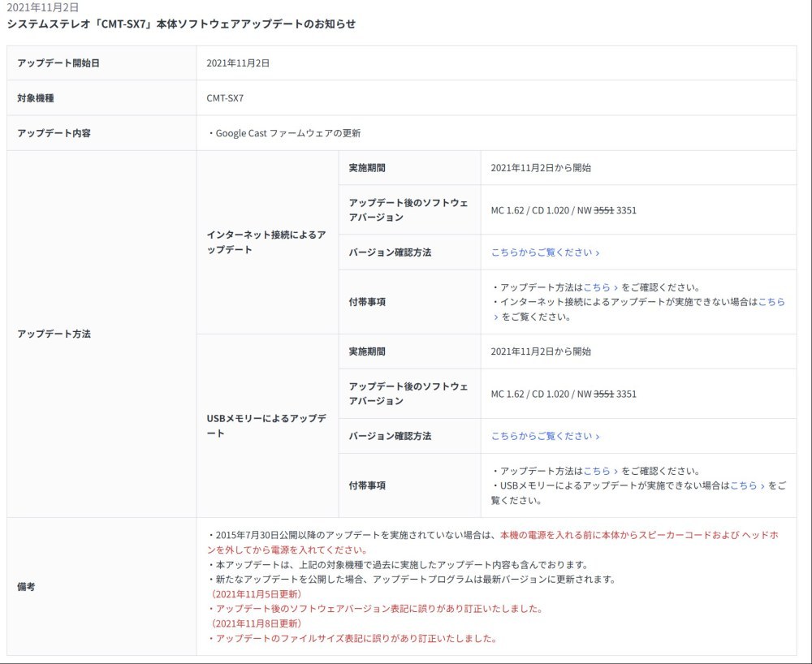This screenshot has width=812, height=664.
Task: Click バージョン確認方法 label in USB section
Action: tap(390, 436)
